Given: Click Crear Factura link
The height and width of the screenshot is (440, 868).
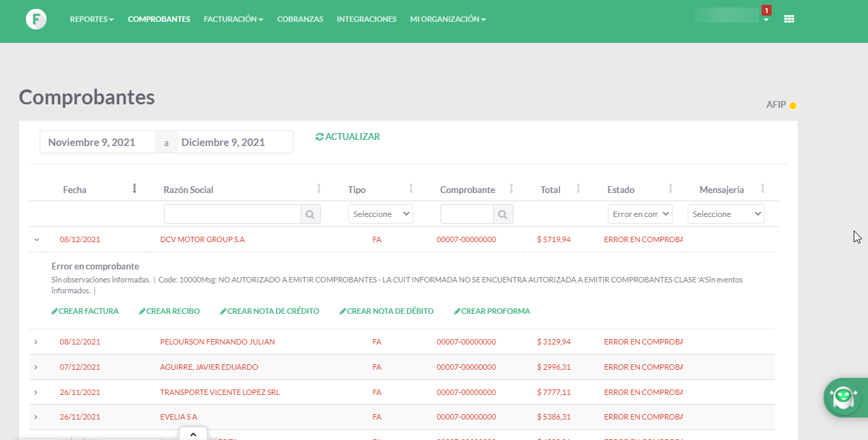Looking at the screenshot, I should [85, 311].
